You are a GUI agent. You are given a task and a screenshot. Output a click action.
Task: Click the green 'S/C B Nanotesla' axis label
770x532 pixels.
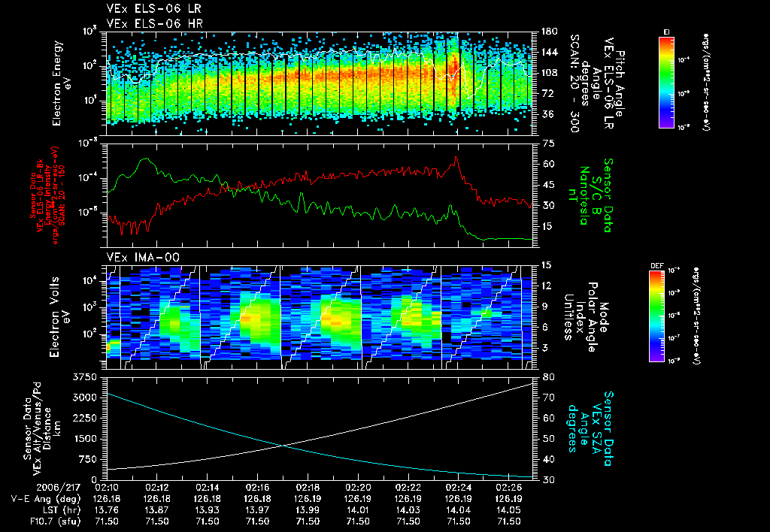click(x=590, y=195)
